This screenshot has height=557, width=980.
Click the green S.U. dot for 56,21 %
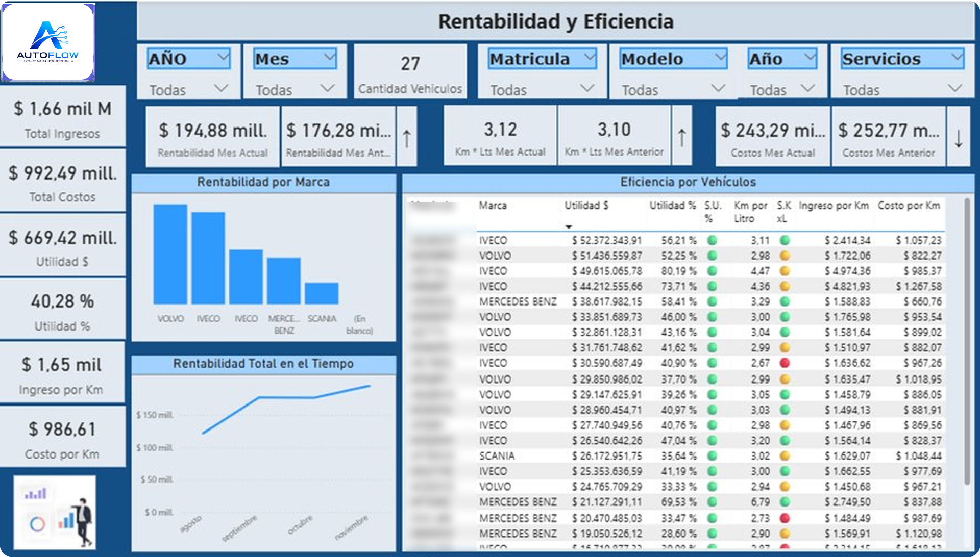point(712,240)
